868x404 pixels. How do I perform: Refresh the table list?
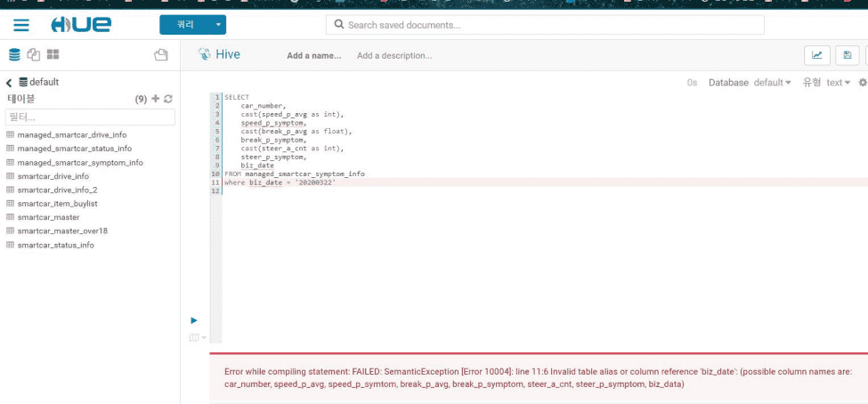point(168,99)
